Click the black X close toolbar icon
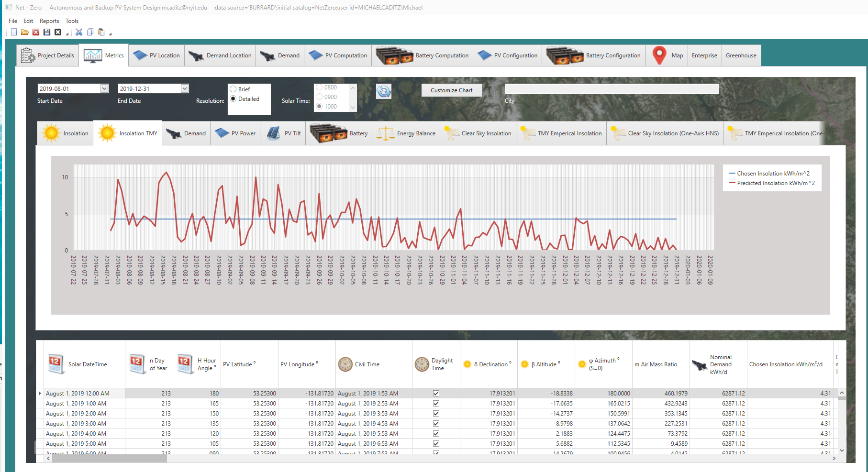 [x=58, y=32]
